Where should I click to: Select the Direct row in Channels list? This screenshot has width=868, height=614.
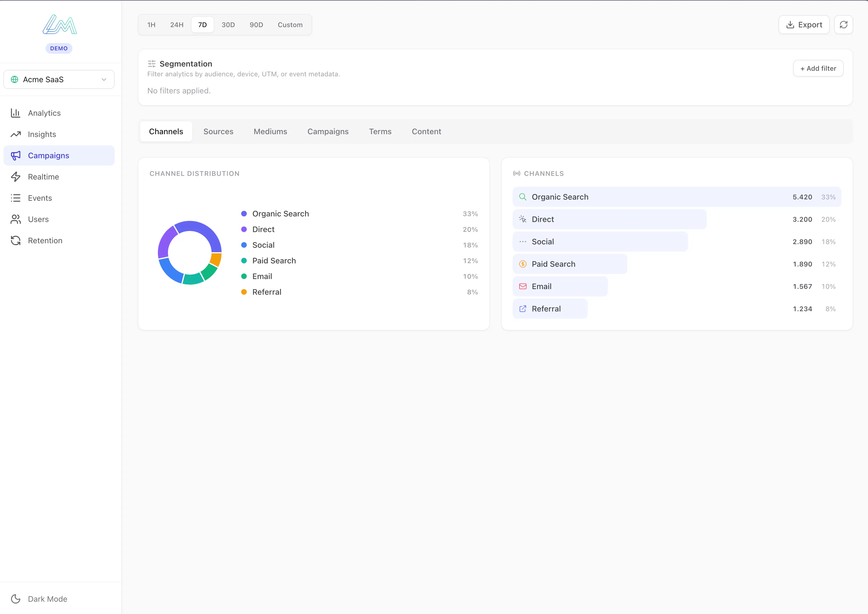(x=677, y=219)
